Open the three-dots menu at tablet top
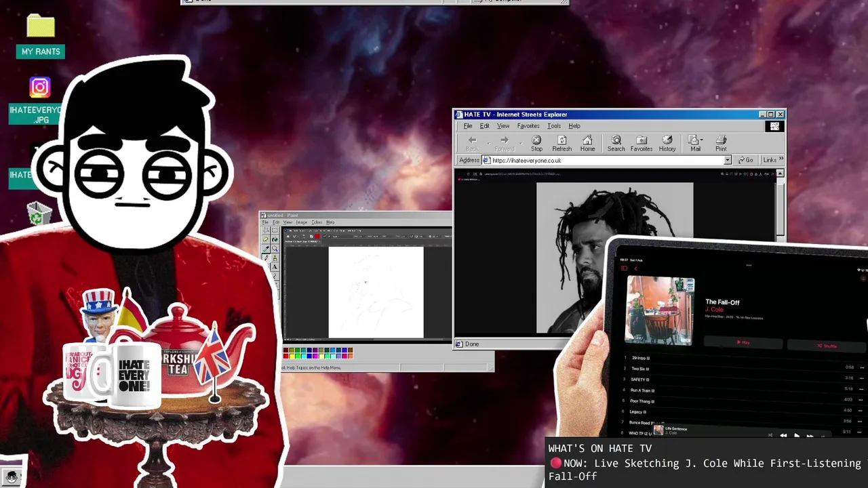This screenshot has width=868, height=488. pyautogui.click(x=749, y=265)
